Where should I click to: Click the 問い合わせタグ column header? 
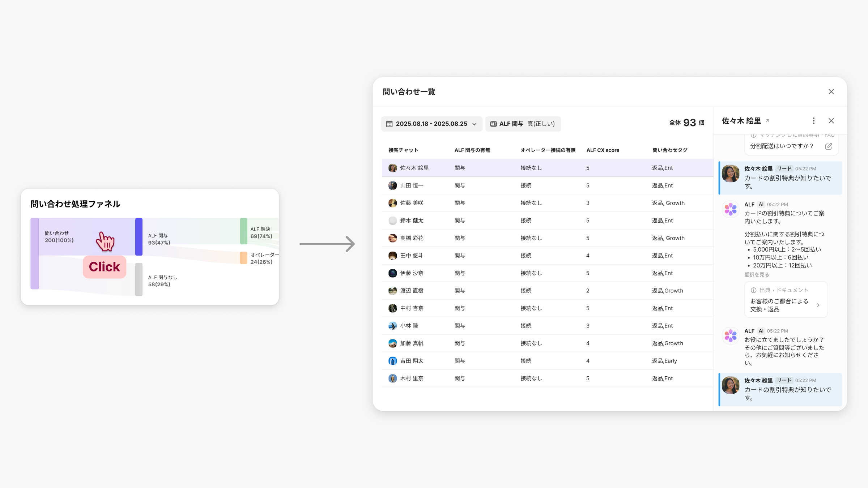coord(669,150)
